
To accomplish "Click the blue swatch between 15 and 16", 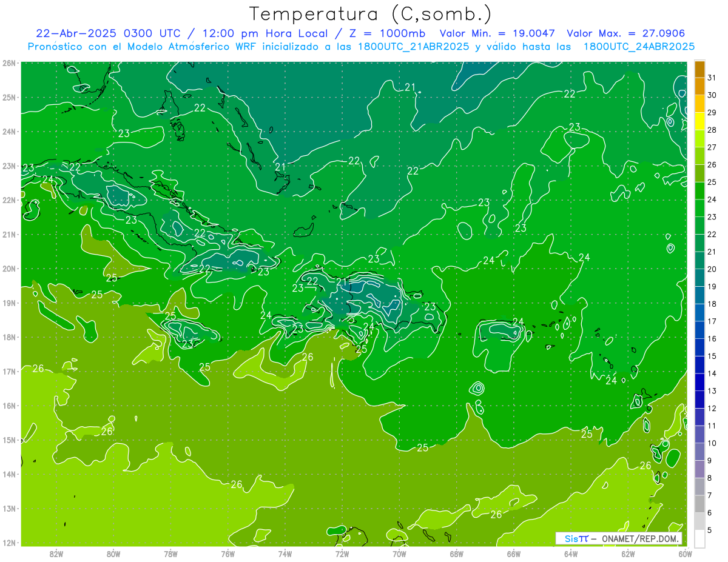I will pos(699,347).
